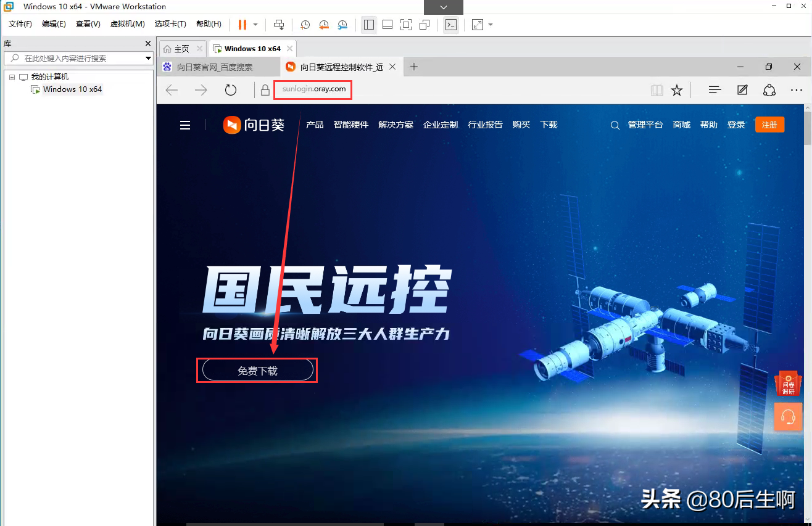Open the browser more options menu

tap(797, 90)
